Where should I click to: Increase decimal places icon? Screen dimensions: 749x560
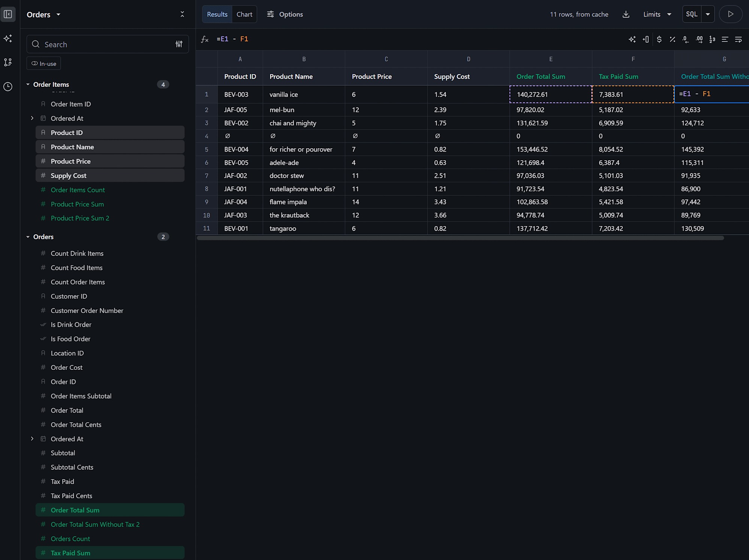tap(699, 39)
